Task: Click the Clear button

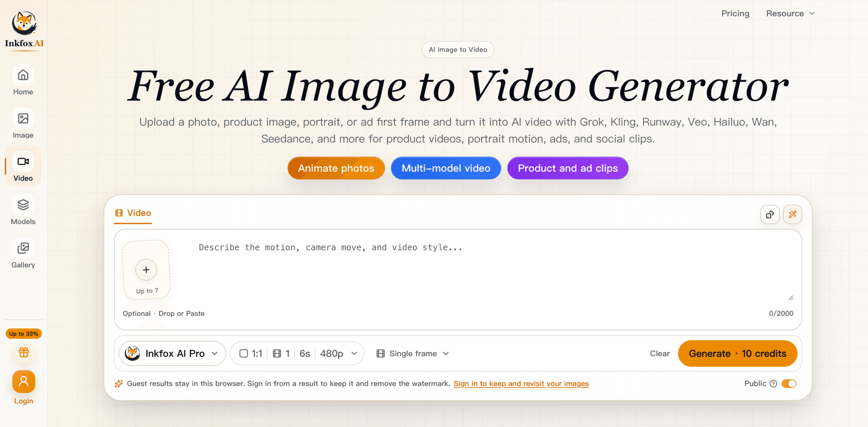Action: click(x=660, y=353)
